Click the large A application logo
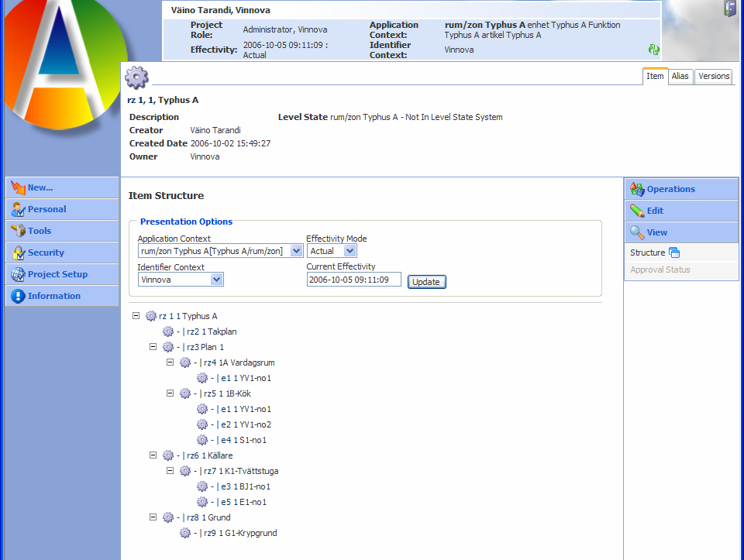 tap(64, 64)
